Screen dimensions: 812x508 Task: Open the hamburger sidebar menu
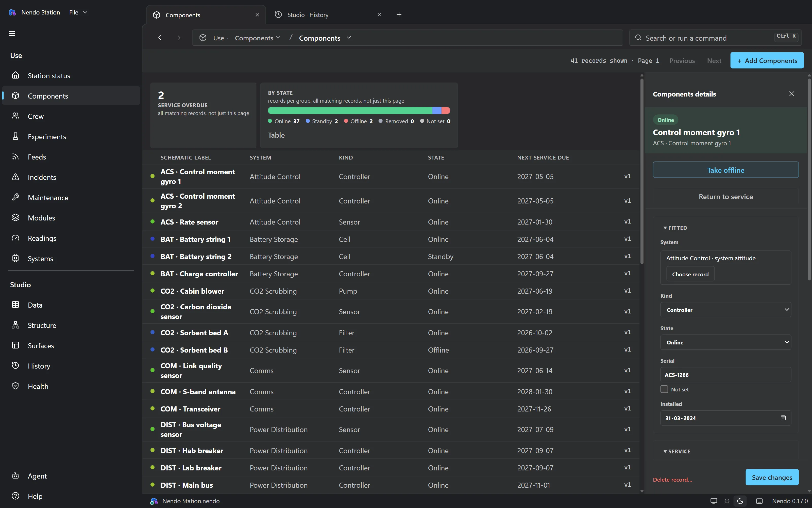click(12, 34)
